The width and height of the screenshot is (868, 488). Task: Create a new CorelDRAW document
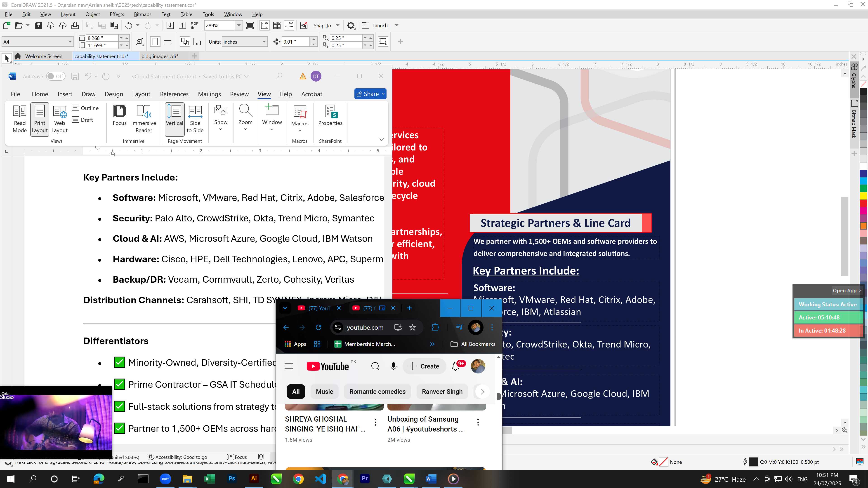point(6,25)
